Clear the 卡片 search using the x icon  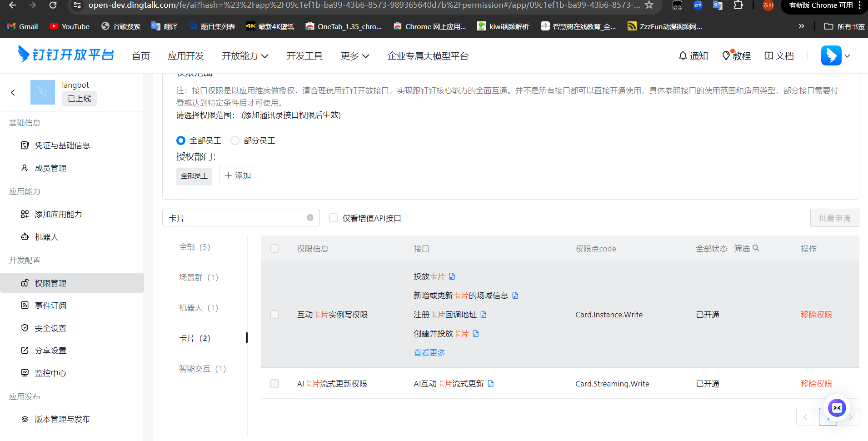coord(310,217)
